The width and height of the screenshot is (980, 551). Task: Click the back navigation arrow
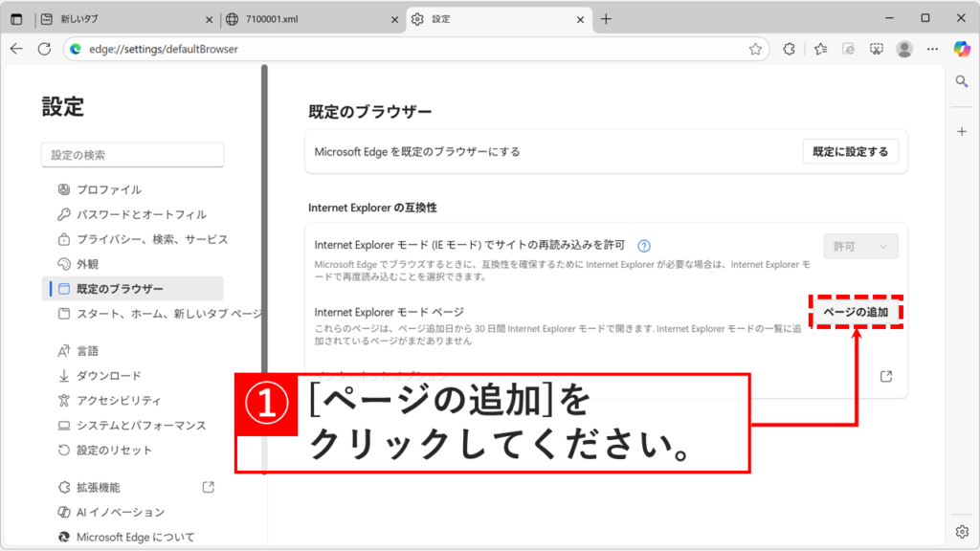[16, 49]
